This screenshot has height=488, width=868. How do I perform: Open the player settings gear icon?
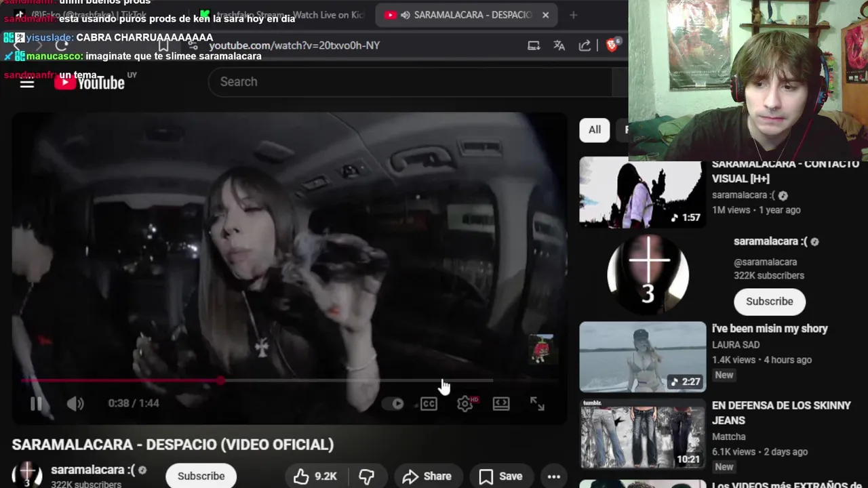click(465, 404)
